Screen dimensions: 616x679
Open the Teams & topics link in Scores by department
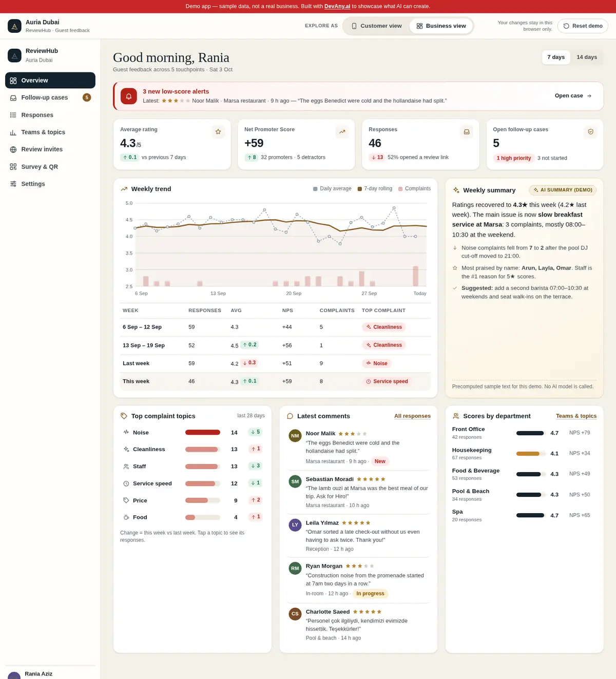pos(576,416)
